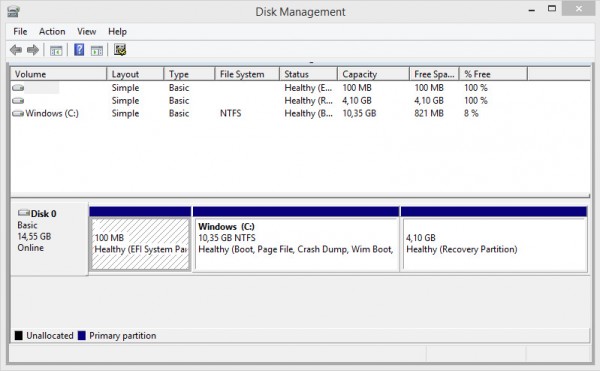Sort by the File System column header
Viewport: 600px width, 371px height.
[247, 74]
